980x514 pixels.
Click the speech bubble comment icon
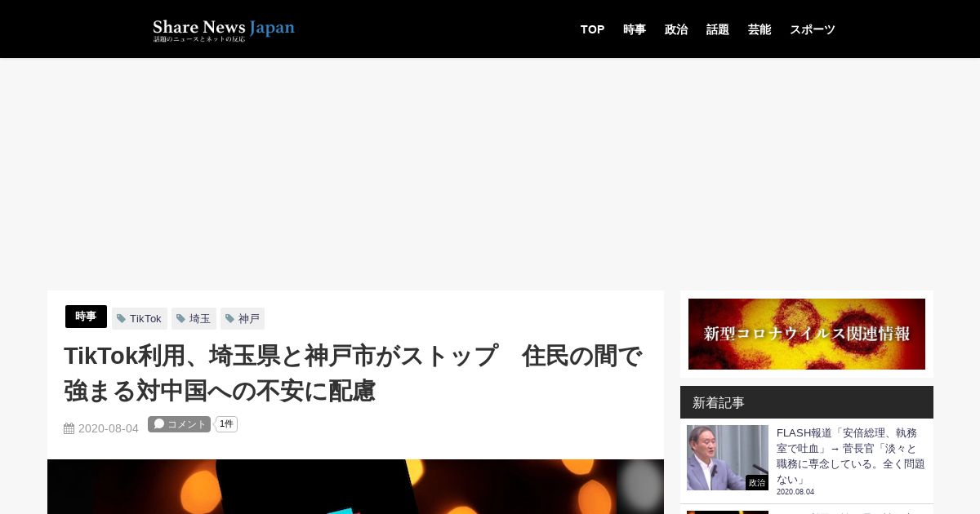159,424
